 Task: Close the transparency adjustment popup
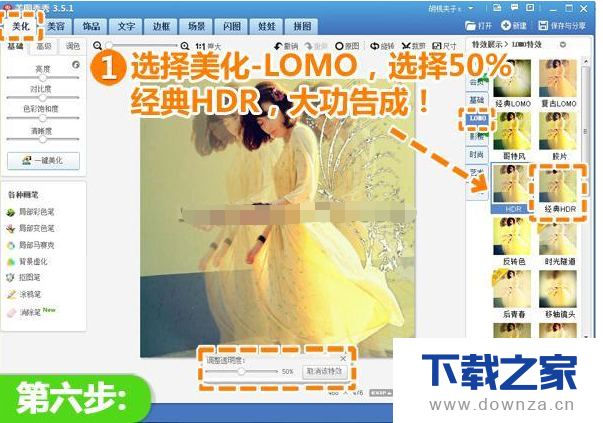click(x=343, y=358)
